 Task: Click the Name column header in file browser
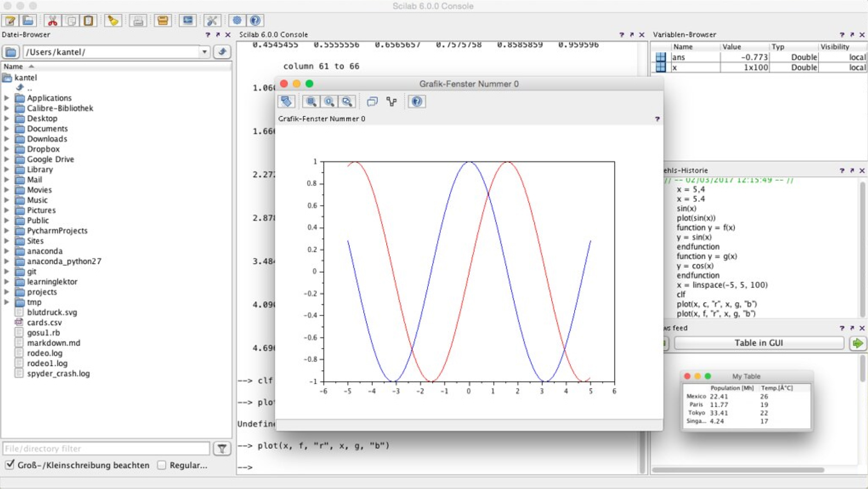tap(13, 66)
